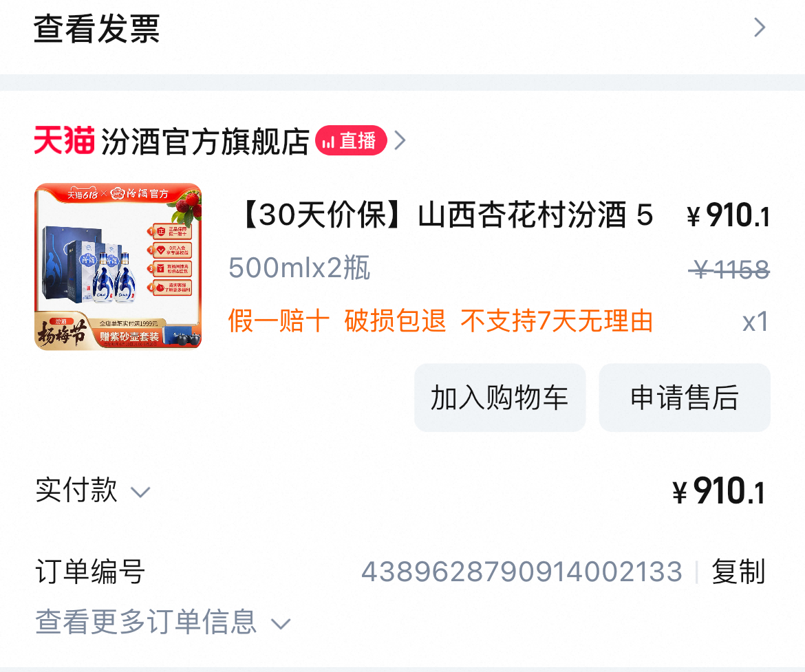Image resolution: width=805 pixels, height=672 pixels.
Task: Tap the 破损包退 service tag
Action: 396,321
